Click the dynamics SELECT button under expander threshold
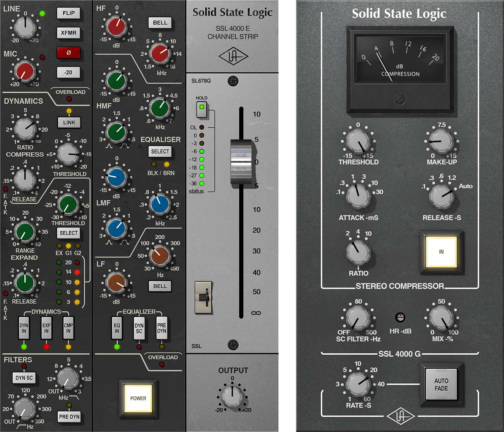 (68, 233)
